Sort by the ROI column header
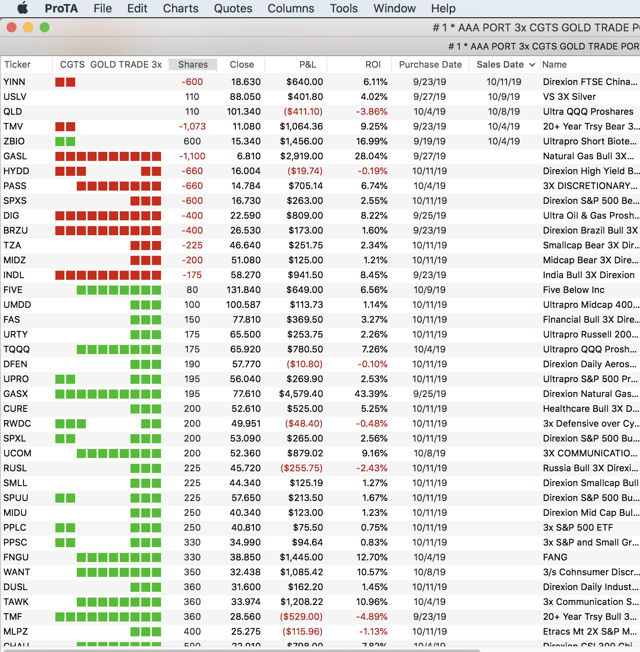Screen dimensions: 640x652 tap(373, 64)
